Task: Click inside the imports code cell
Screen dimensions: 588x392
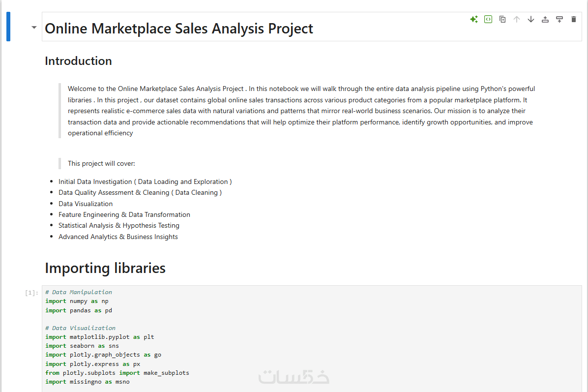Action: (x=295, y=344)
